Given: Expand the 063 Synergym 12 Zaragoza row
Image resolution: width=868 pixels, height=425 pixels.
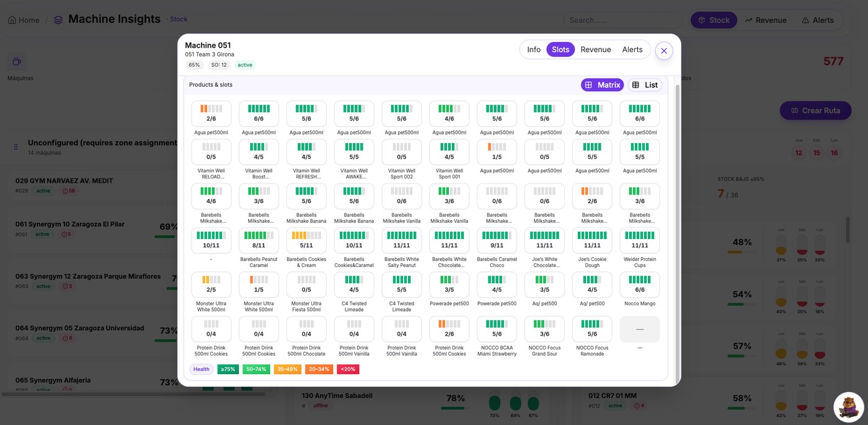Looking at the screenshot, I should coord(87,276).
